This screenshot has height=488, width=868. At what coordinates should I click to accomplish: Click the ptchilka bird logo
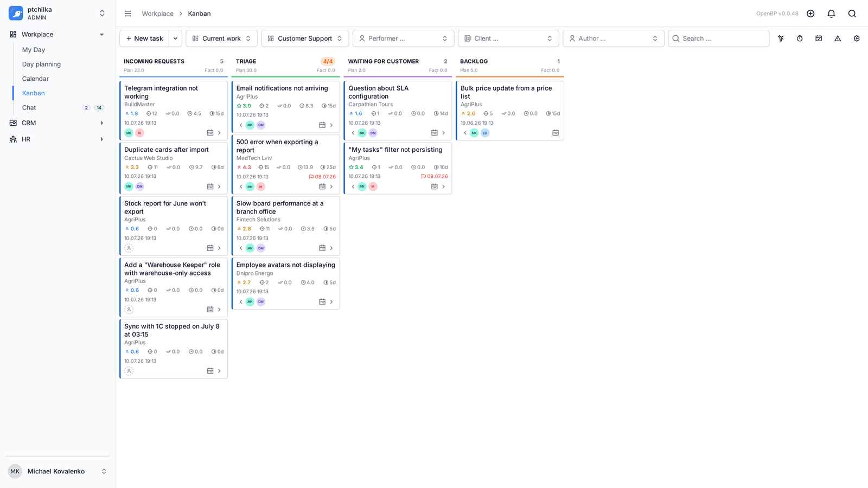point(16,13)
